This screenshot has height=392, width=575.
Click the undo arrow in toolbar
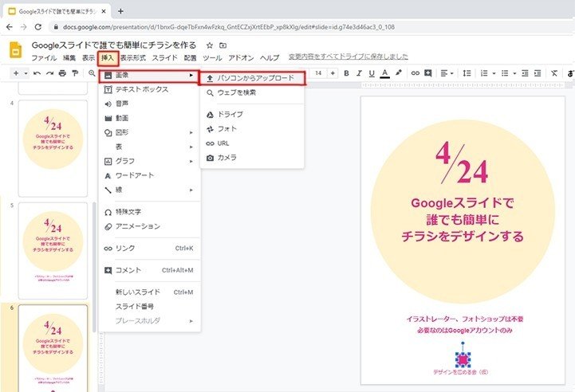[x=37, y=73]
